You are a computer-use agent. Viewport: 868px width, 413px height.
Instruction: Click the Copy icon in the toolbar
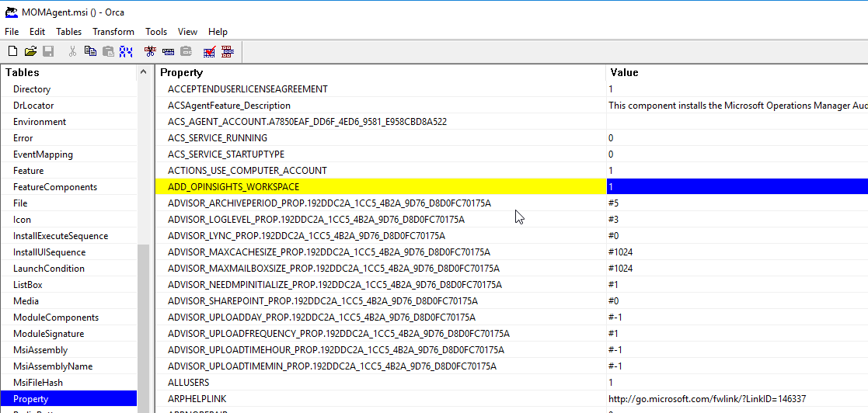(90, 52)
